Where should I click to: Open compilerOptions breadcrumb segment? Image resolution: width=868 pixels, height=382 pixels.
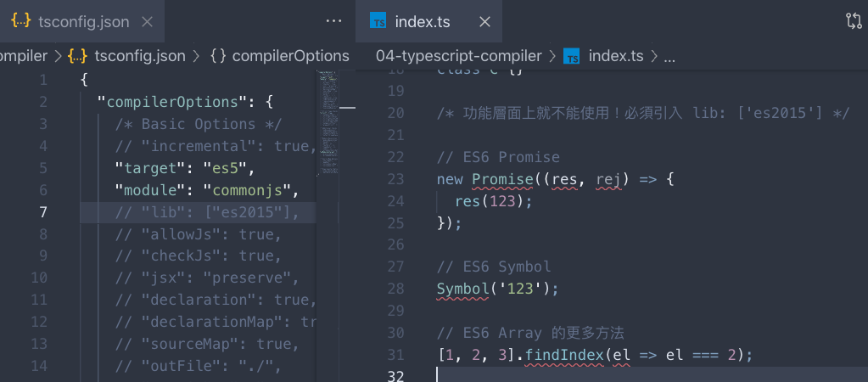click(x=291, y=56)
